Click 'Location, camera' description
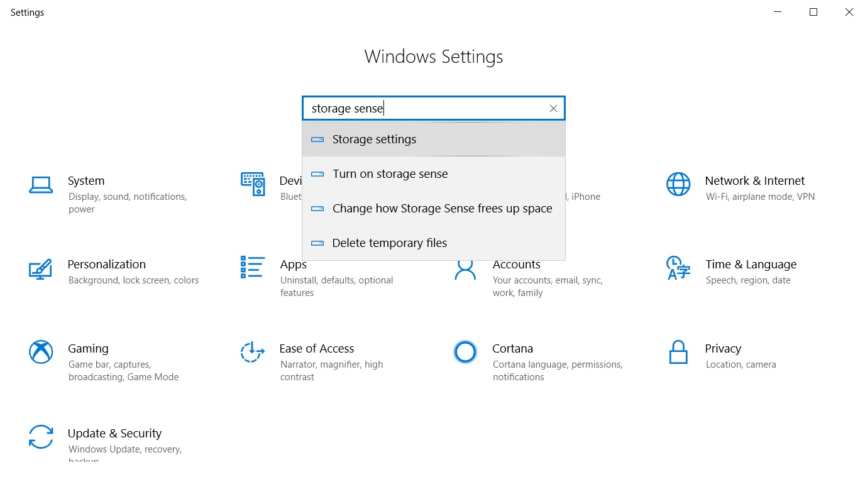This screenshot has height=504, width=865. click(x=741, y=364)
